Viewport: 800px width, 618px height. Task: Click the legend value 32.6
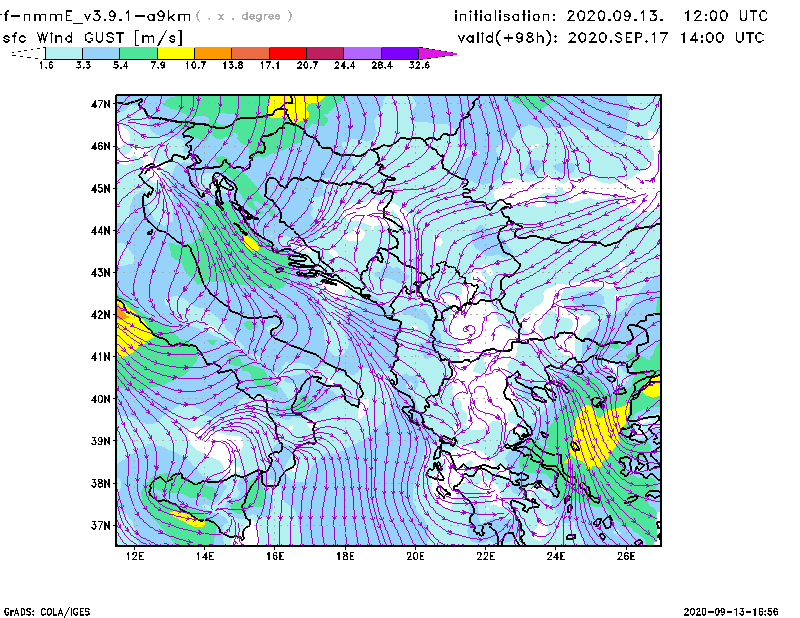click(419, 65)
